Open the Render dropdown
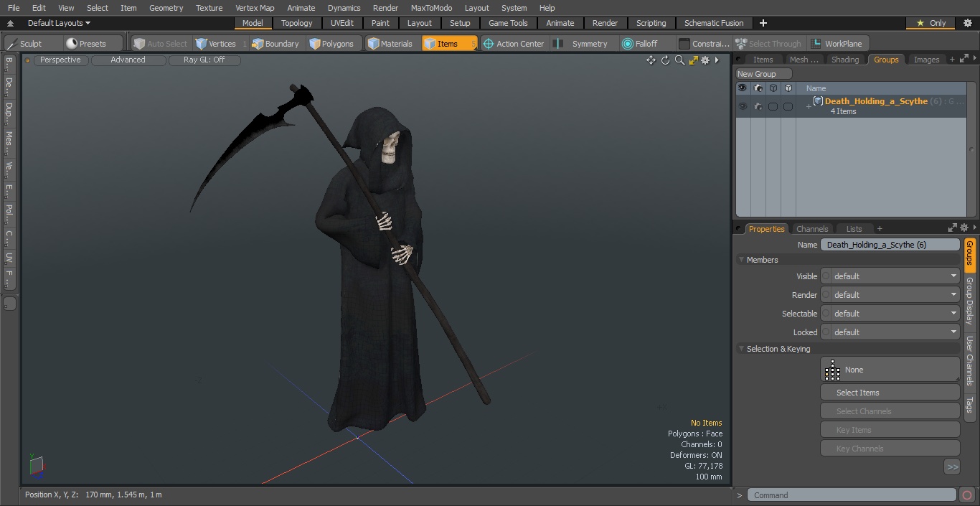The image size is (980, 506). coord(890,295)
